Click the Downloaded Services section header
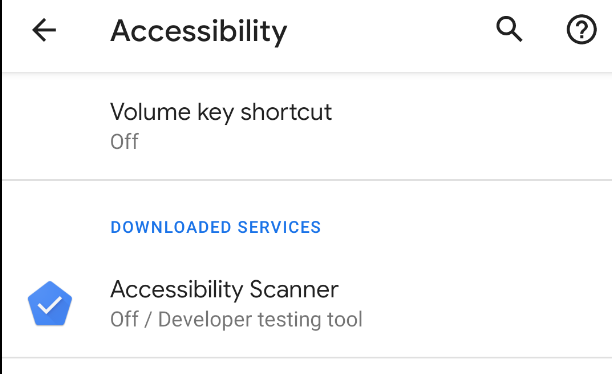Image resolution: width=612 pixels, height=374 pixels. pyautogui.click(x=215, y=227)
